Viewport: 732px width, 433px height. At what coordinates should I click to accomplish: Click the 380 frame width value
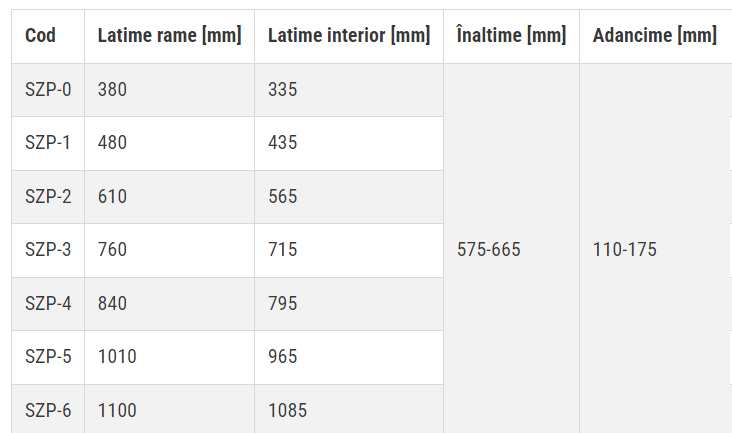112,90
